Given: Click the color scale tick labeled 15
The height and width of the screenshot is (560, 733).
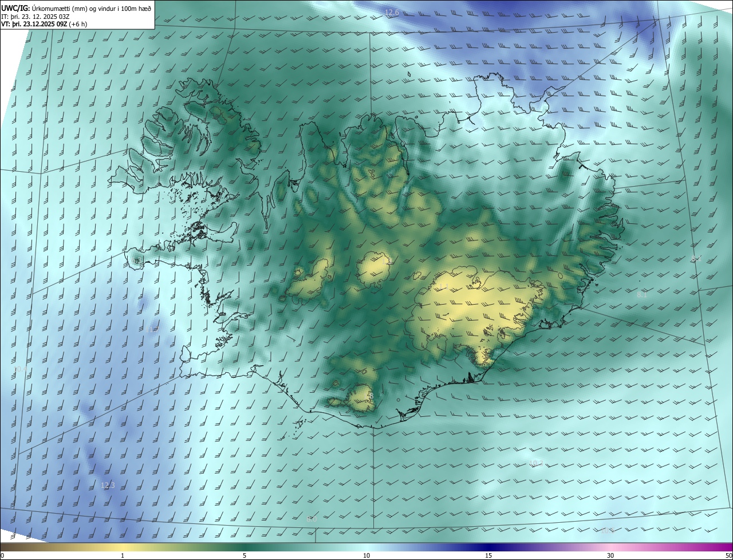Looking at the screenshot, I should 488,555.
